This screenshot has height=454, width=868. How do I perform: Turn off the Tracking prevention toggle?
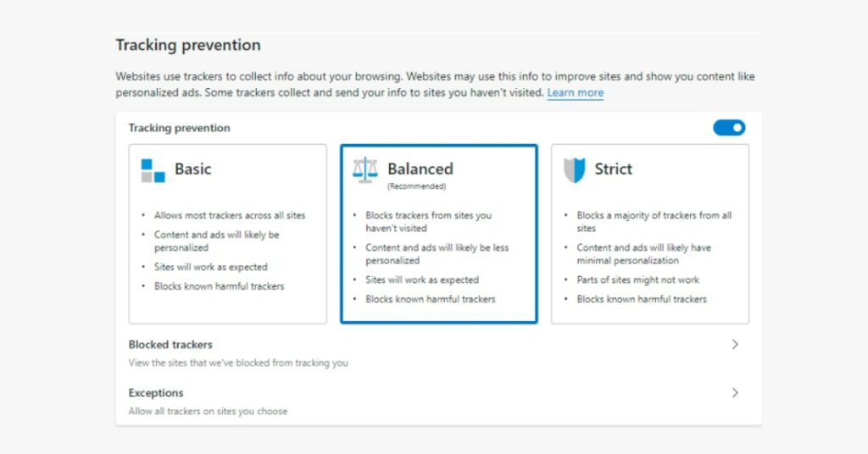(729, 128)
